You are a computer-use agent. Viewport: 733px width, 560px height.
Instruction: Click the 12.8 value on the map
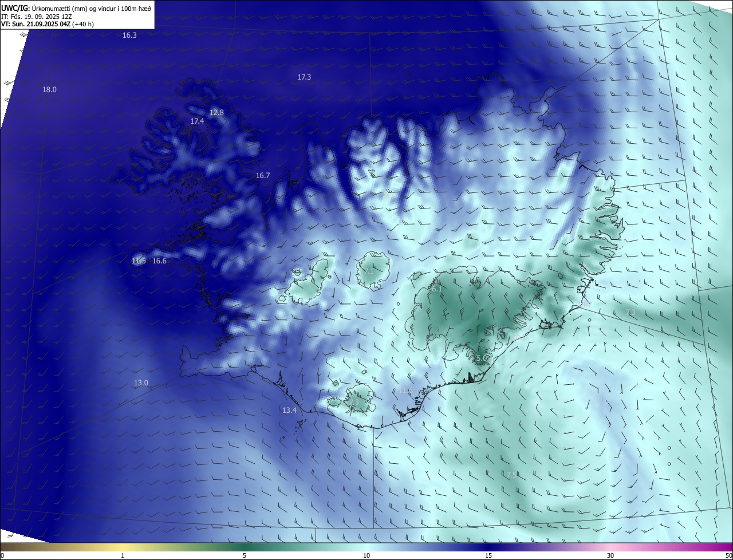click(216, 113)
